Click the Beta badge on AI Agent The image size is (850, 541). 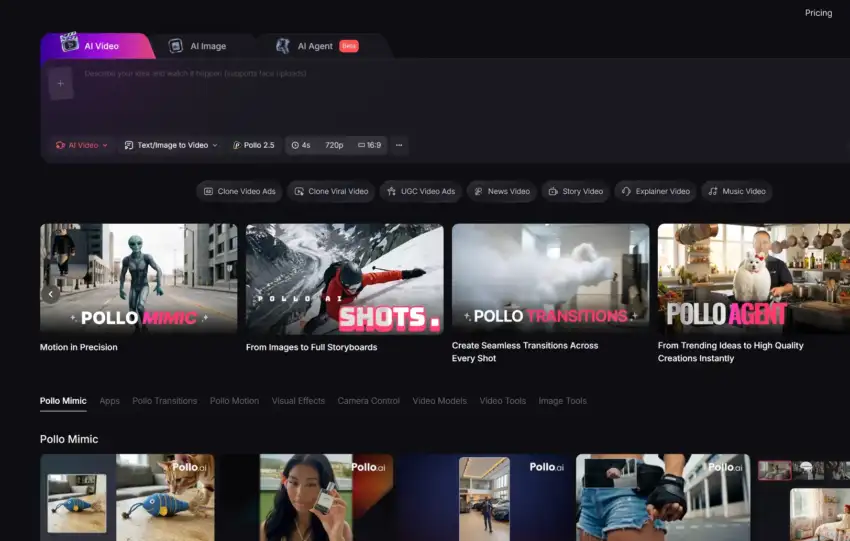[x=349, y=46]
